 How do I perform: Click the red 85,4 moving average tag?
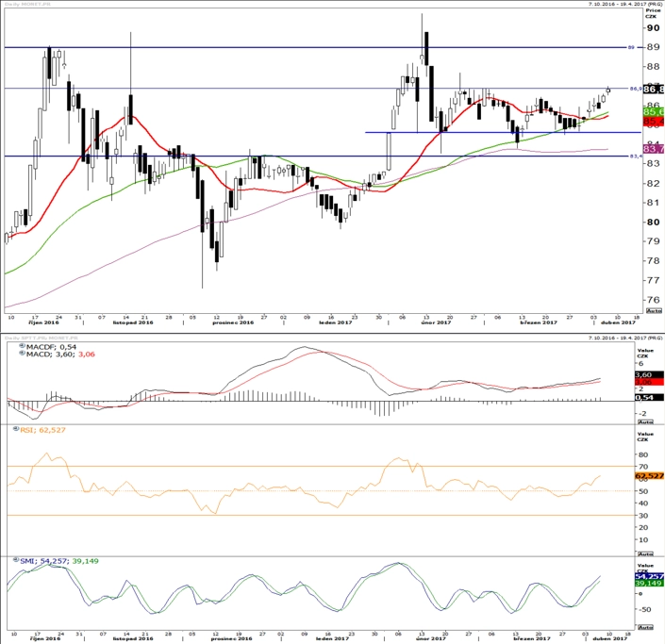tap(654, 122)
